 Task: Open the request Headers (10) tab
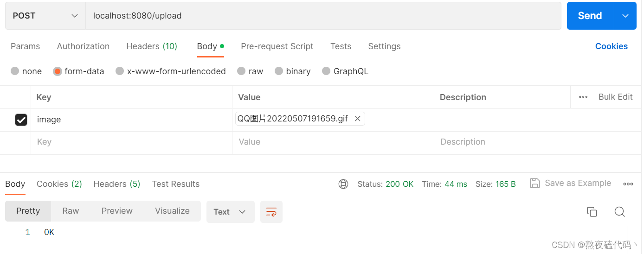tap(152, 46)
